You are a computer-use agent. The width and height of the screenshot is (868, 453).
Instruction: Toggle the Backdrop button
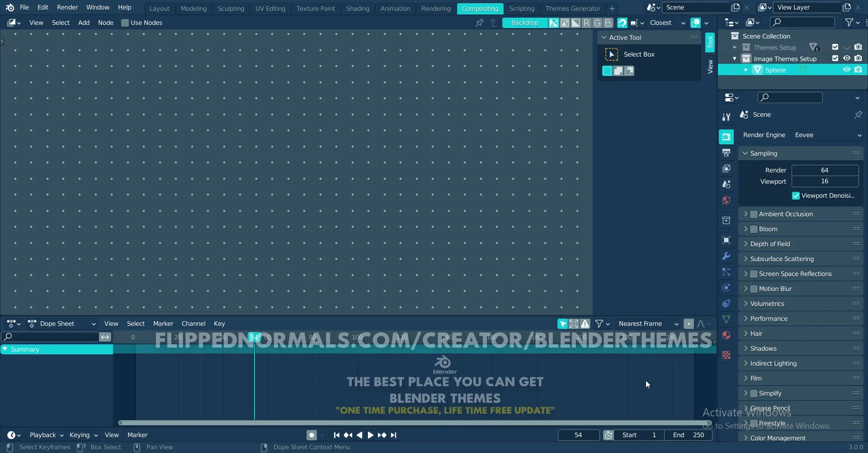525,23
